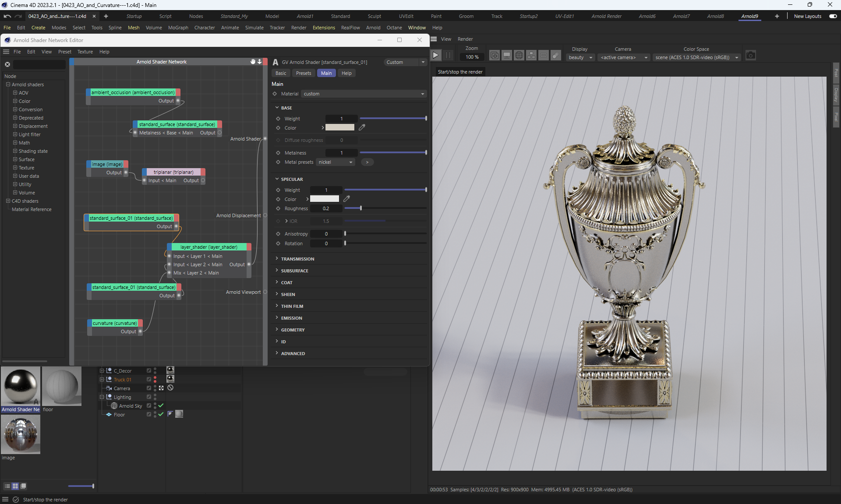Click the arrow button beside Metal presets
Screen dimensions: 841x504
tap(367, 162)
